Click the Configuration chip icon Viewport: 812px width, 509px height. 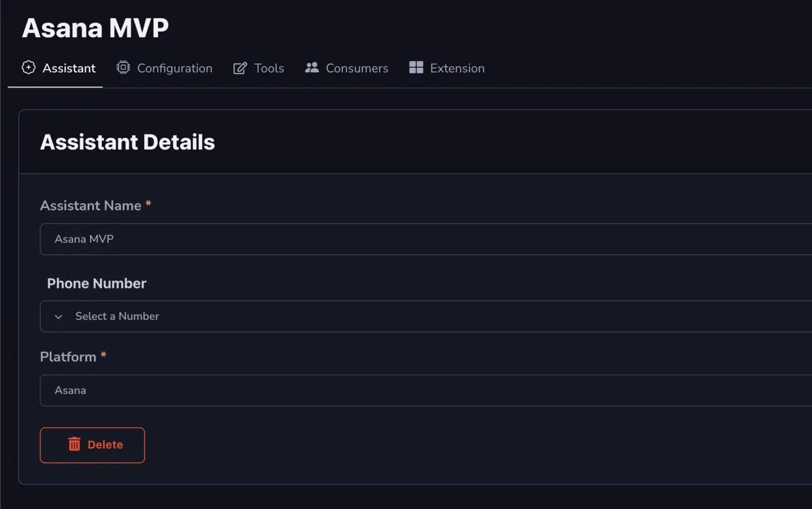(x=123, y=68)
